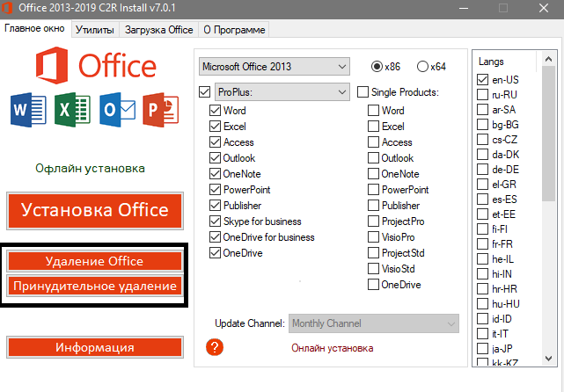
Task: Check Excel under Single Products
Action: (x=373, y=126)
